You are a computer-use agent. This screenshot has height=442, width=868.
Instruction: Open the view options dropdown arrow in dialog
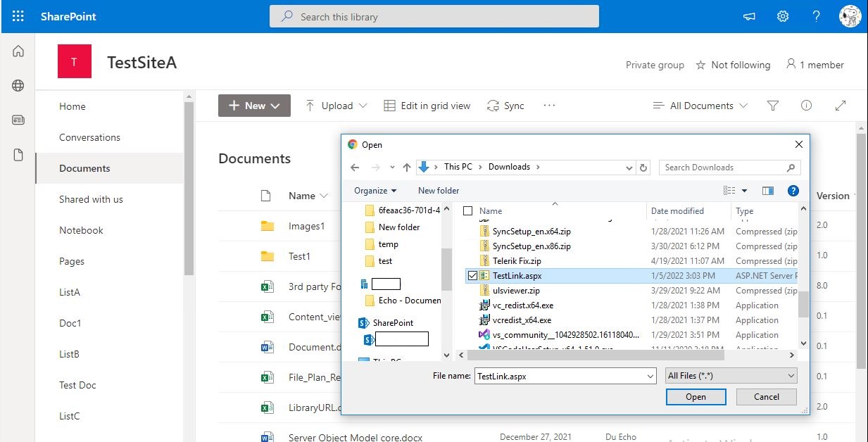point(744,191)
